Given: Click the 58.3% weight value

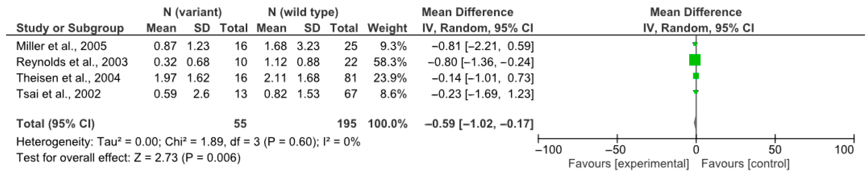Looking at the screenshot, I should point(390,62).
